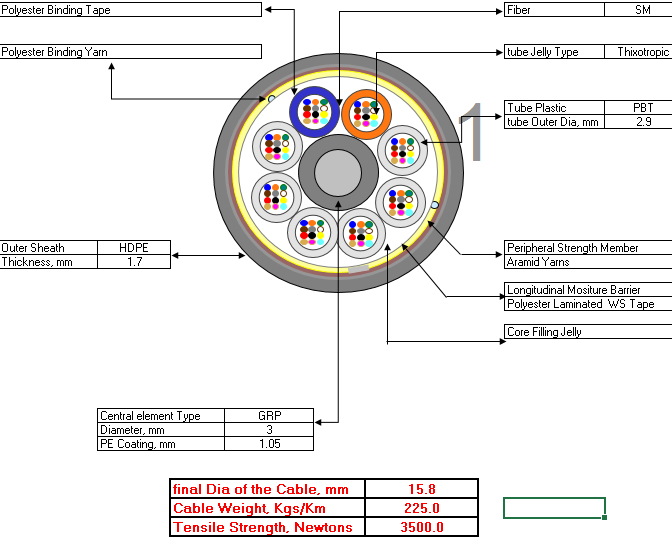Click the final cable diameter value 15.8
Screen dimensions: 672x543
[422, 489]
